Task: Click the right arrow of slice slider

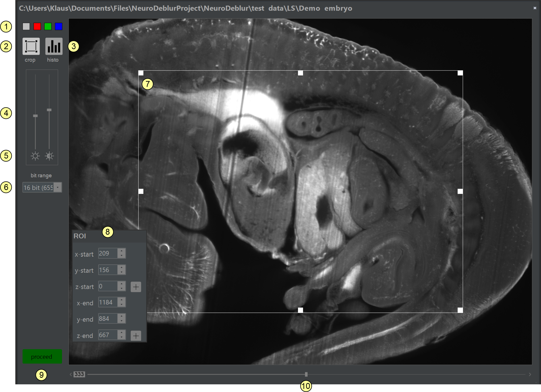Action: [x=530, y=374]
